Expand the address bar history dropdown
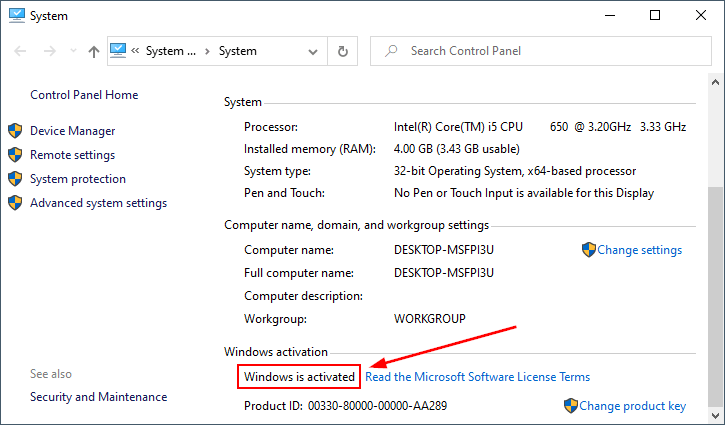 click(314, 51)
